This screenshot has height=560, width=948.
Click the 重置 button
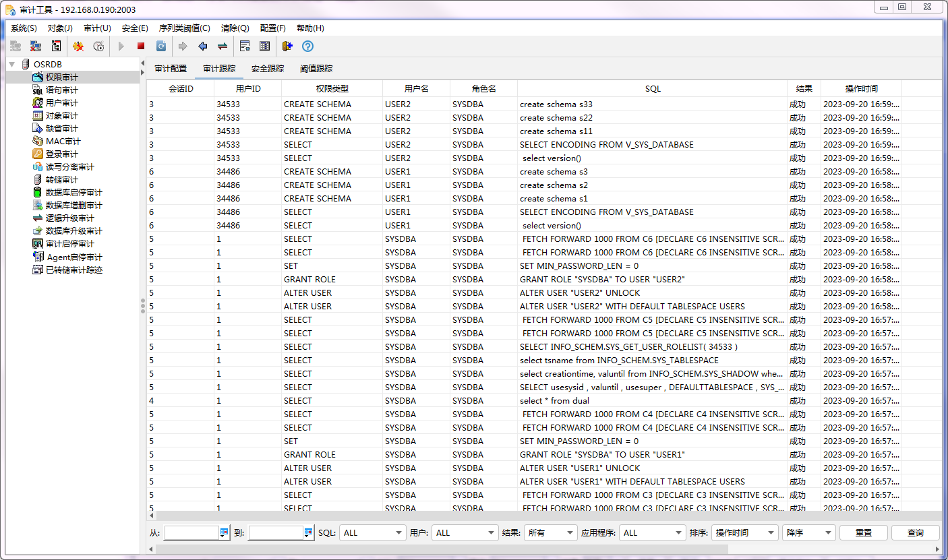click(x=863, y=532)
